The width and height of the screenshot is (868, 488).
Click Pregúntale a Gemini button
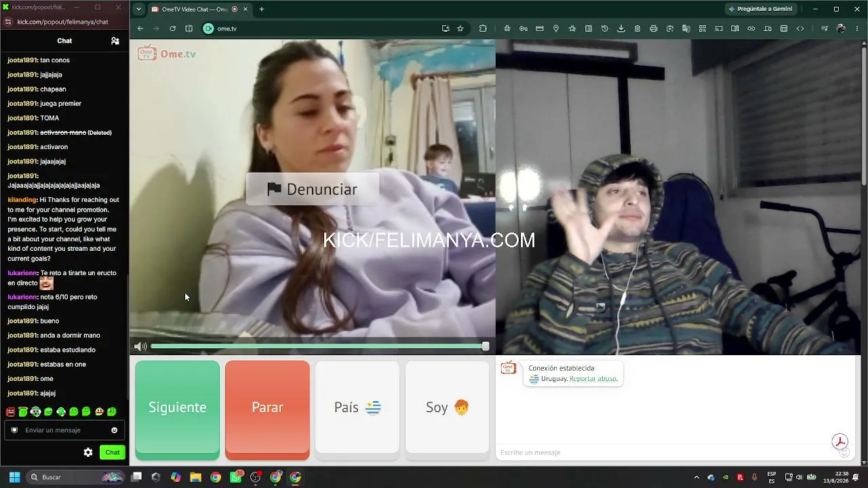coord(759,9)
